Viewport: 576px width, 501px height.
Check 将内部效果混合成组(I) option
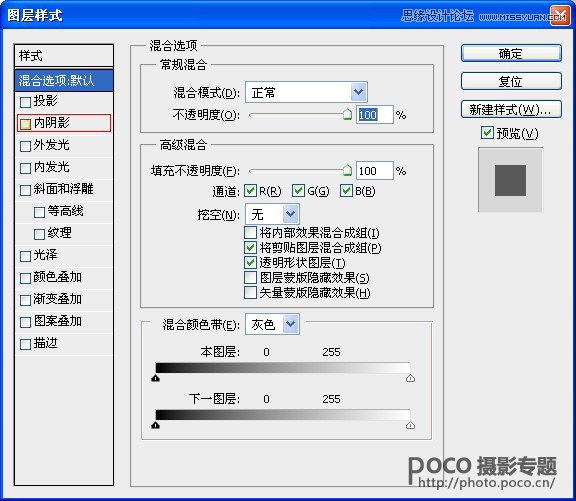(x=250, y=233)
